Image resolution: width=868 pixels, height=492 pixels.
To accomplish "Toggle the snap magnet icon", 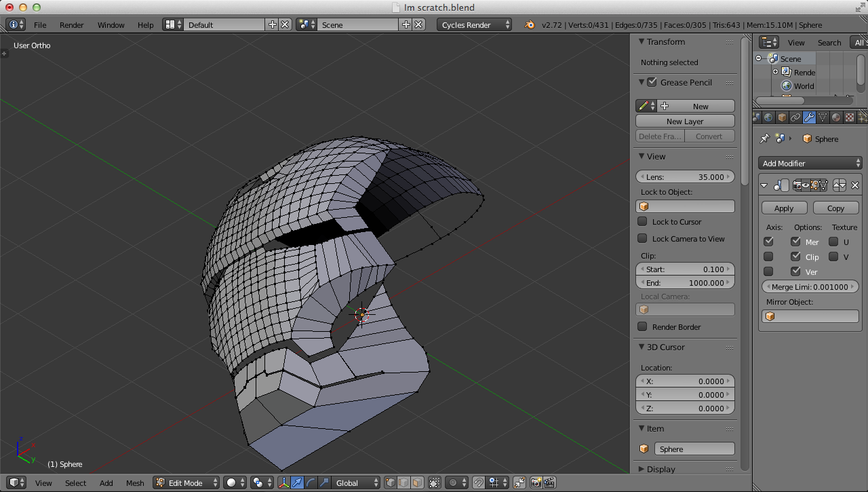I will coord(479,482).
